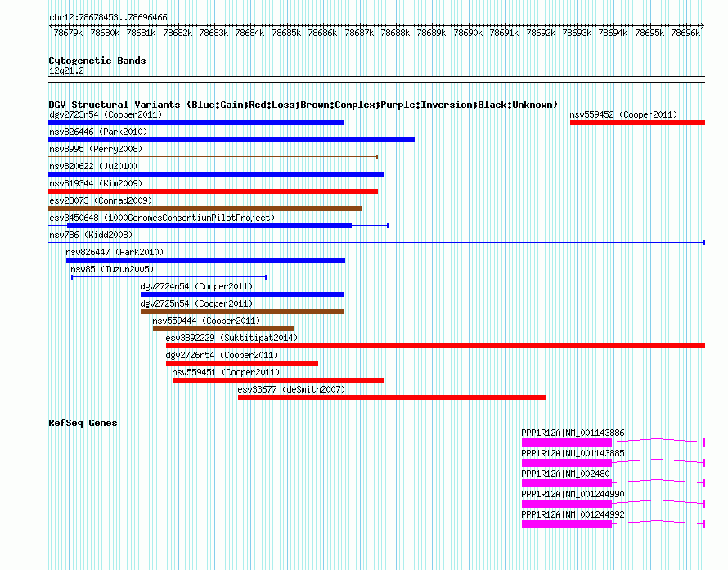Click the 78693k ruler tick label
The height and width of the screenshot is (570, 728).
pyautogui.click(x=577, y=33)
